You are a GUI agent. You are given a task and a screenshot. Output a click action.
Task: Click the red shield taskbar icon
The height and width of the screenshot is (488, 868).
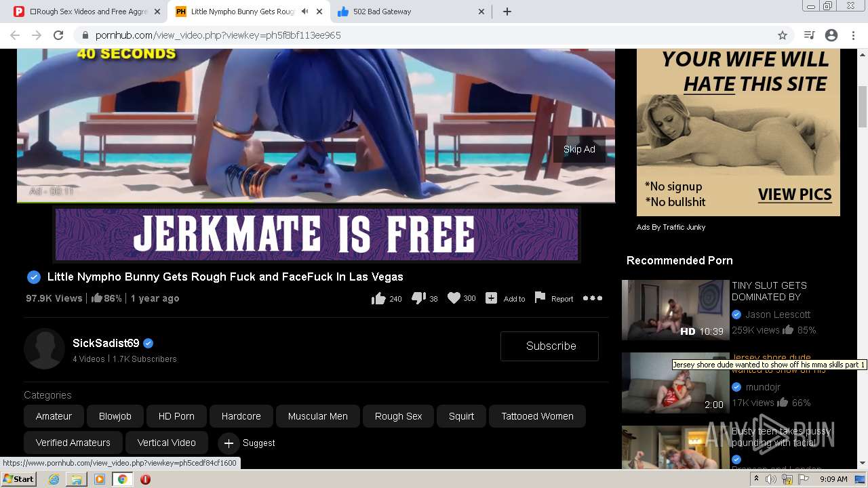(x=145, y=479)
